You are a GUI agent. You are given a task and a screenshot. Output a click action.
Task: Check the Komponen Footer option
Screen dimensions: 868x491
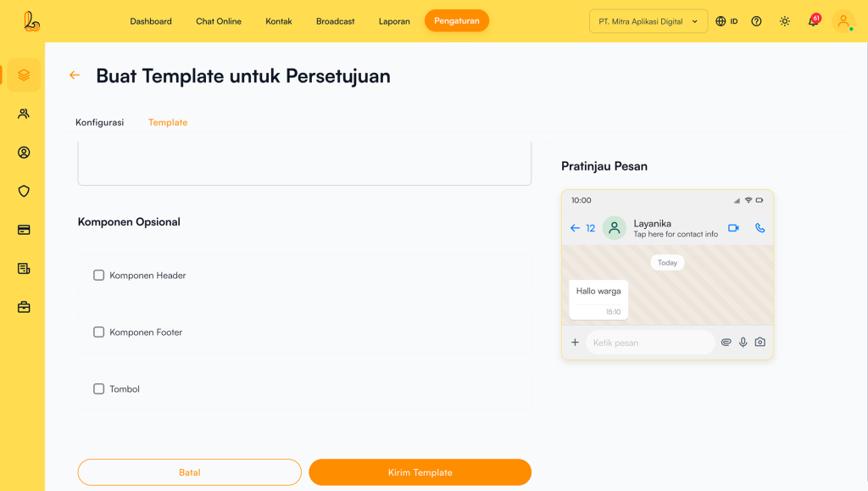pyautogui.click(x=99, y=332)
